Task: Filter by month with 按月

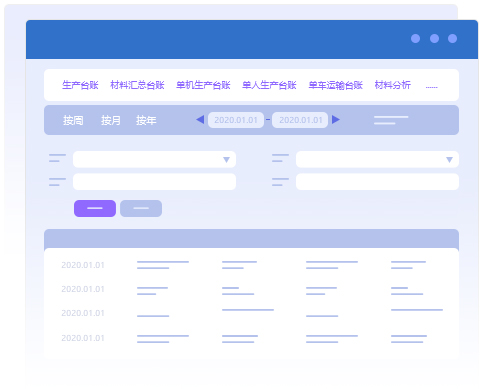Action: (111, 120)
